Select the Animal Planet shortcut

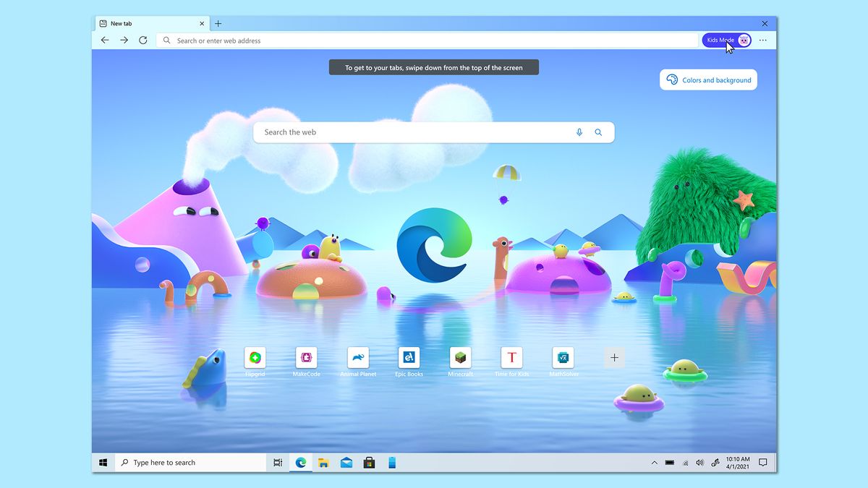[357, 357]
